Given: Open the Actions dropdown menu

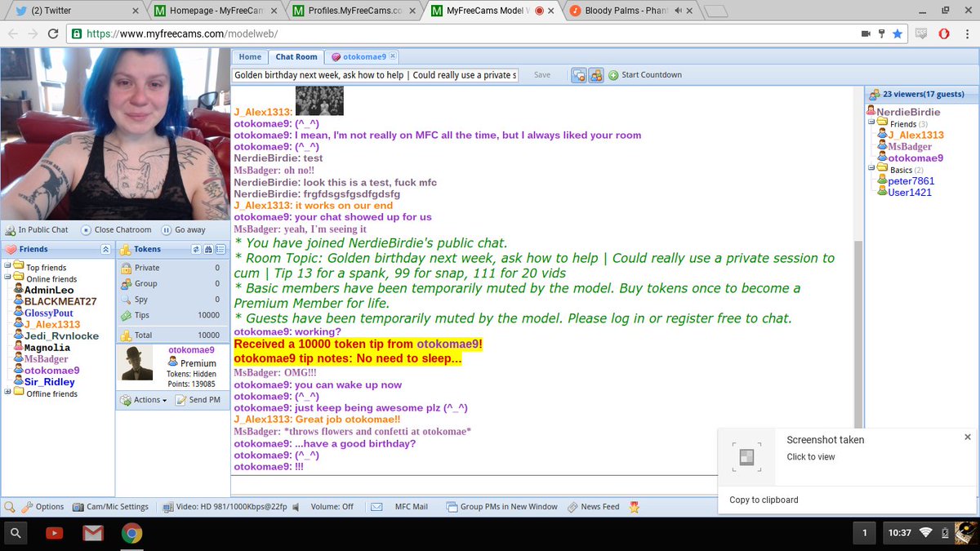Looking at the screenshot, I should (x=143, y=400).
